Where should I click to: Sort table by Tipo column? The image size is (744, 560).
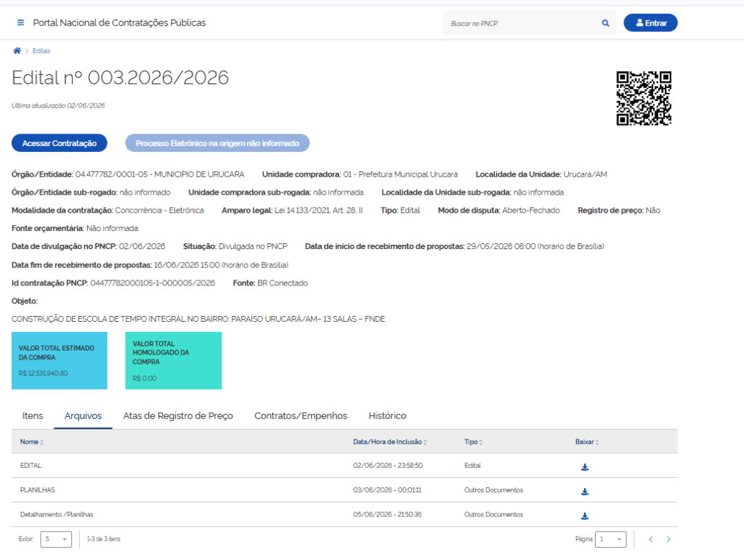(x=473, y=442)
